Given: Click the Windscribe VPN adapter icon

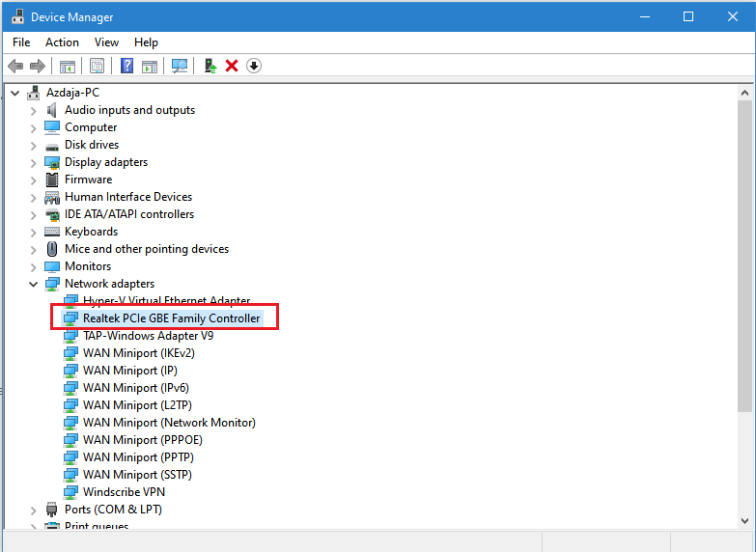Looking at the screenshot, I should [x=70, y=492].
